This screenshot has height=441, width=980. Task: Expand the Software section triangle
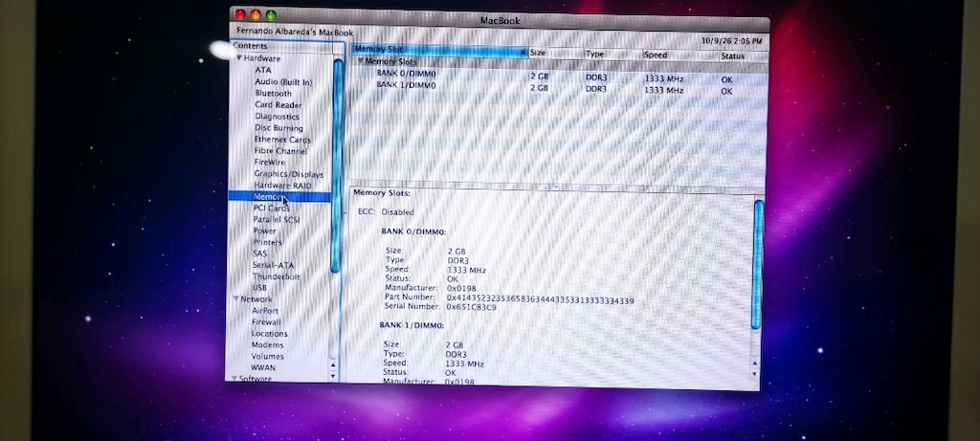pos(234,379)
